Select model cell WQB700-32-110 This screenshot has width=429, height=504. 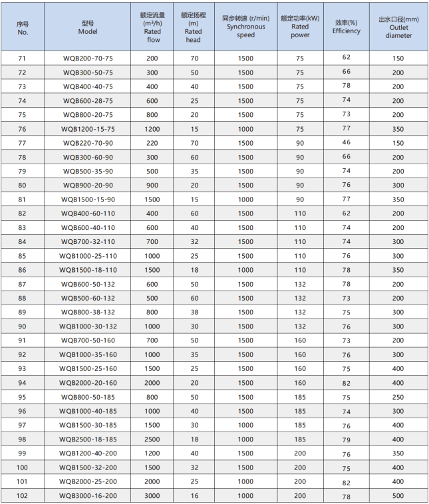pyautogui.click(x=88, y=242)
